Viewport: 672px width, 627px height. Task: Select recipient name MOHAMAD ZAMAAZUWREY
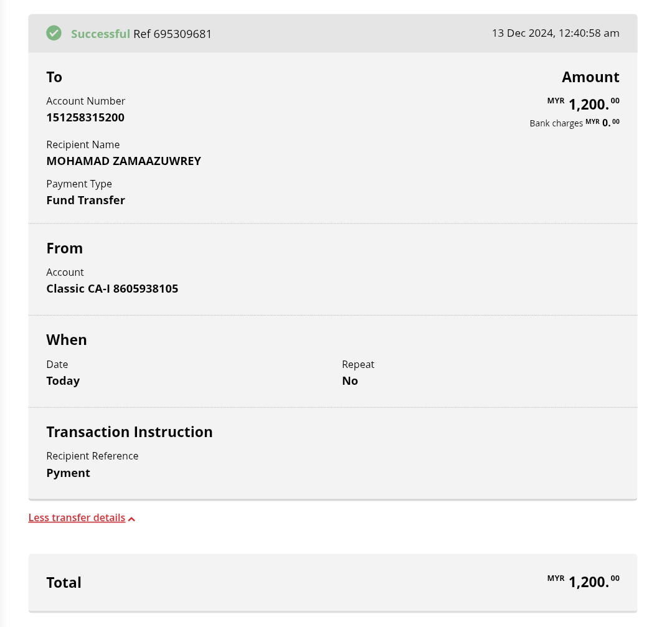[123, 161]
